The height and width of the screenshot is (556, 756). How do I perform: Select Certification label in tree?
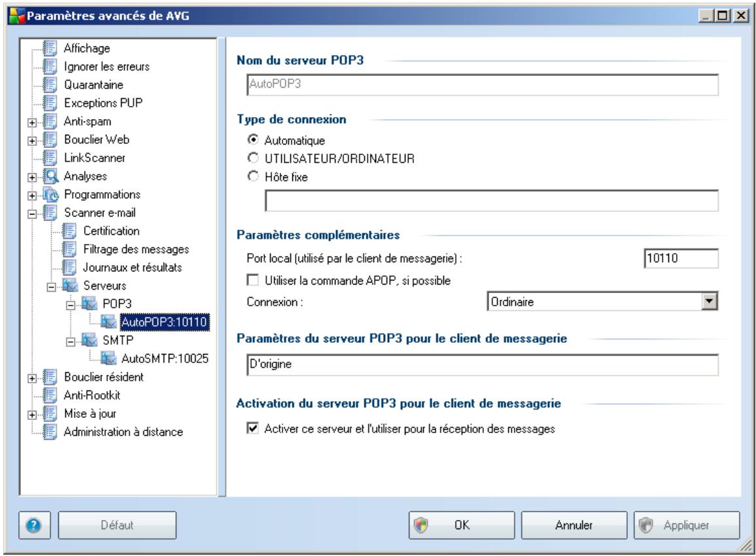click(x=111, y=231)
